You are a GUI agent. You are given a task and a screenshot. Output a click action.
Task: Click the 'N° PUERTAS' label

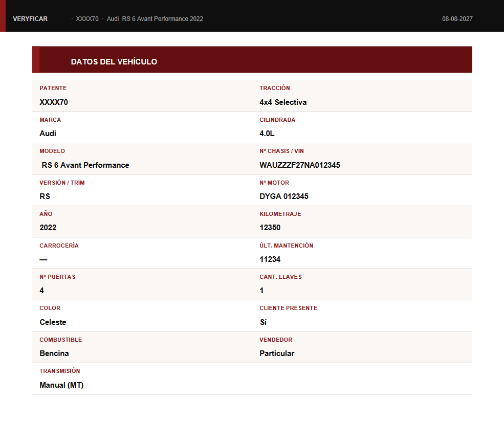[x=57, y=277]
